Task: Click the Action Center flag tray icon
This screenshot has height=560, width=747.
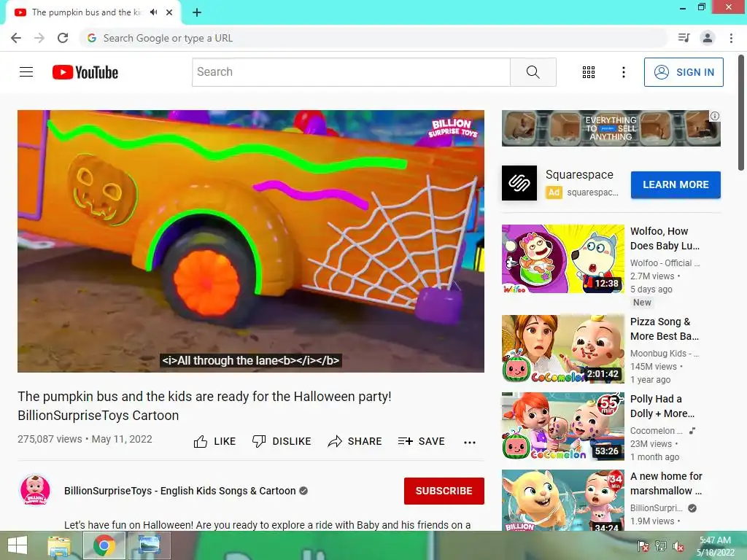Action: (643, 546)
